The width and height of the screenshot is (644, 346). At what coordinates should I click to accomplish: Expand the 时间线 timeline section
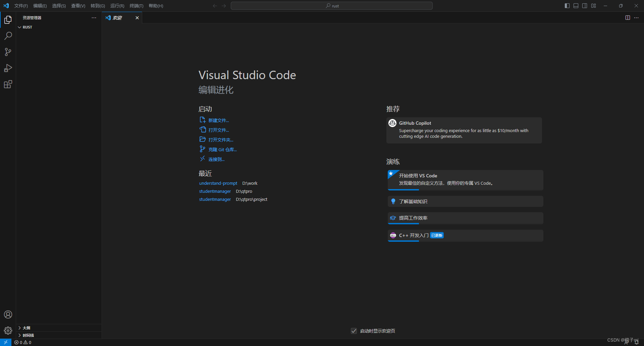tap(59, 335)
